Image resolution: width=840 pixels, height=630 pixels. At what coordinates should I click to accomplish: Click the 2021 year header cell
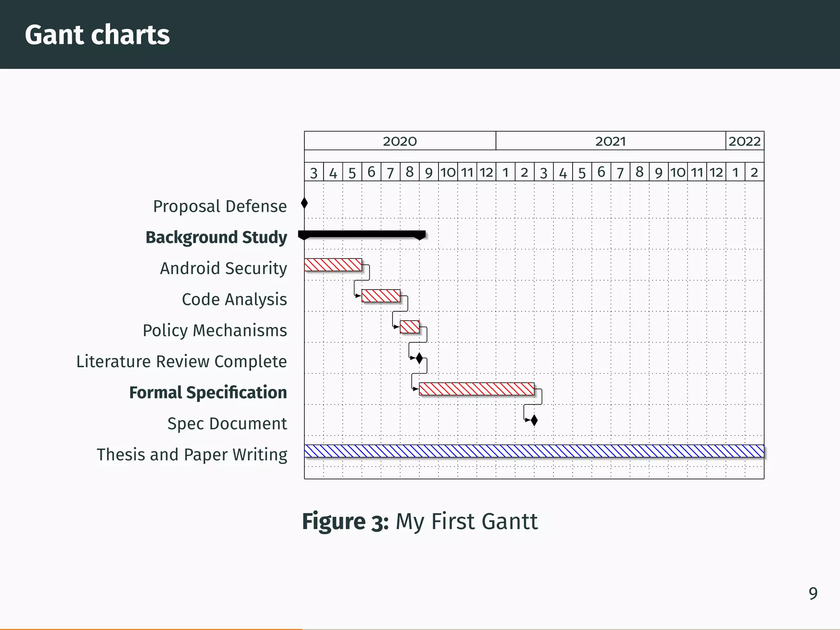(610, 141)
